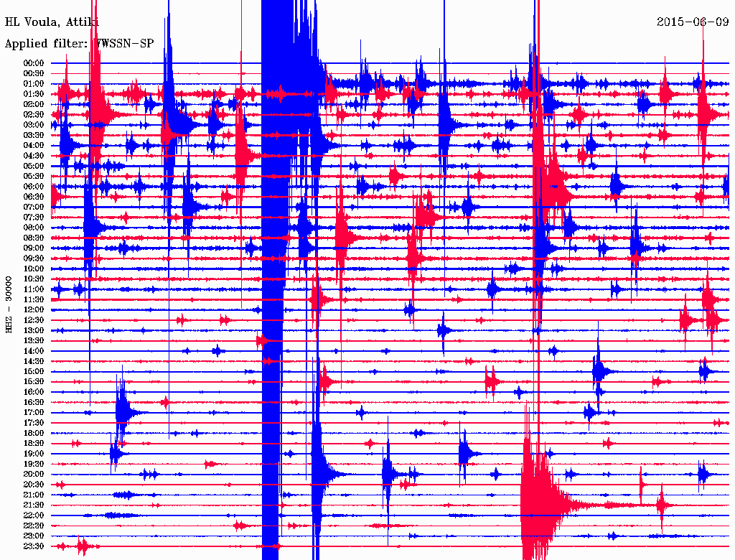Click the 13:30 time label

[34, 341]
